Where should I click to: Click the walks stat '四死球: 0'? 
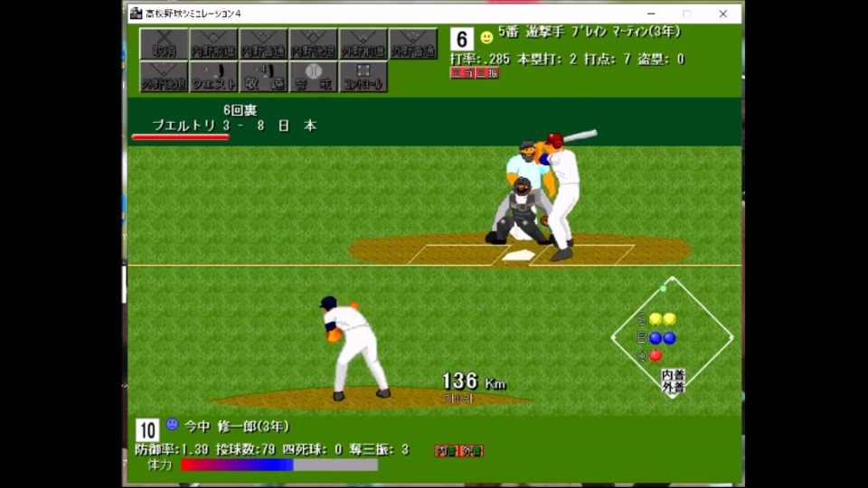click(313, 450)
